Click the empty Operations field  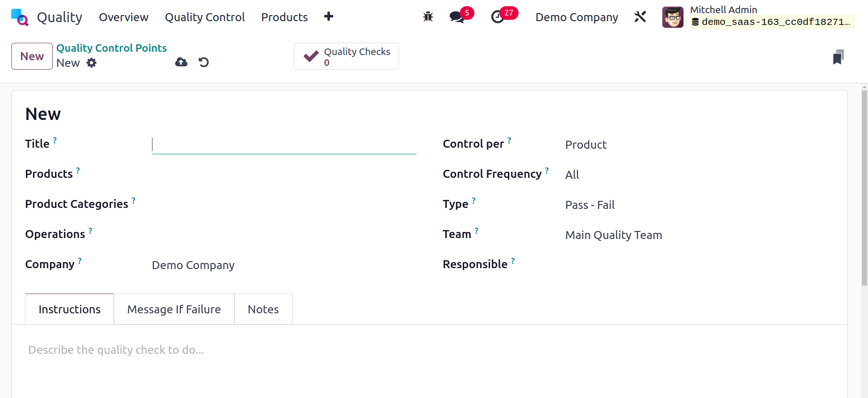[x=284, y=235]
